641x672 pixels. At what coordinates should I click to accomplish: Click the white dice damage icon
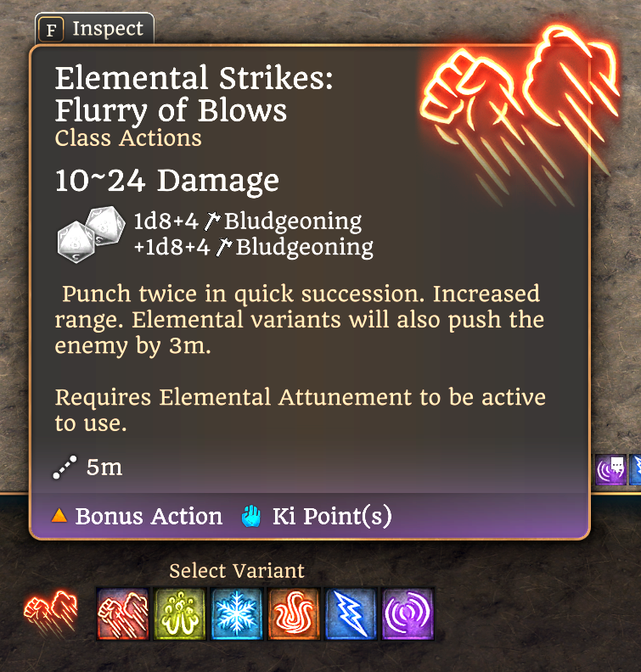point(91,234)
